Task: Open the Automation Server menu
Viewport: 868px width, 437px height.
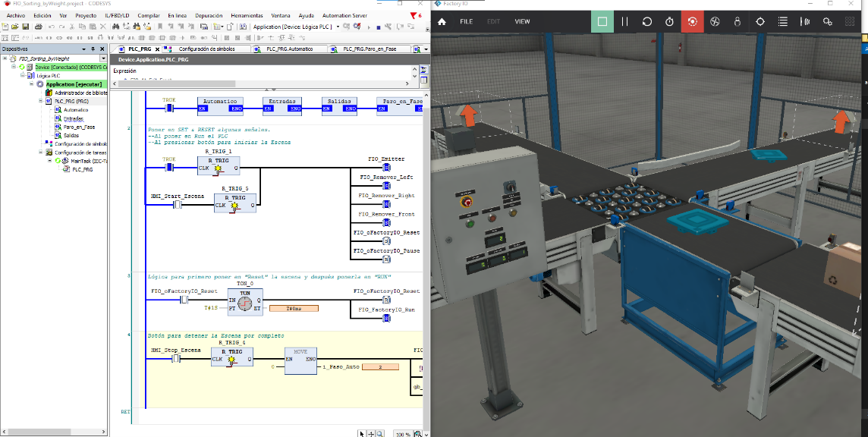Action: (x=344, y=15)
